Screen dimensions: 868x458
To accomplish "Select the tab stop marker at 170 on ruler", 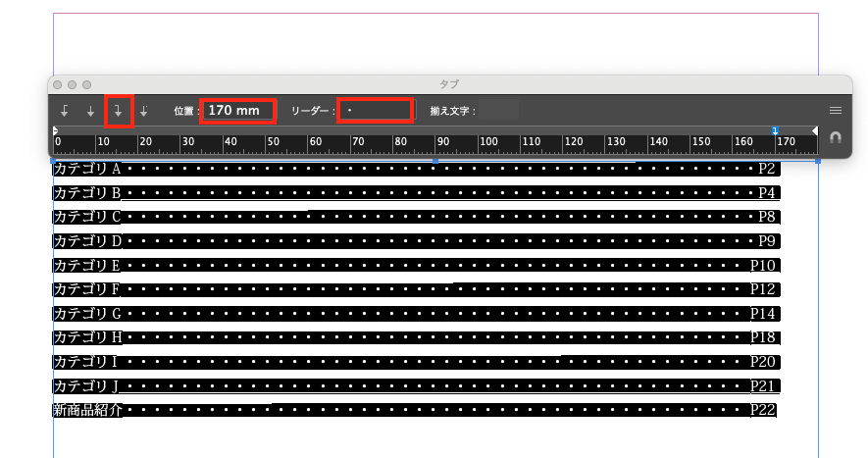I will click(775, 130).
